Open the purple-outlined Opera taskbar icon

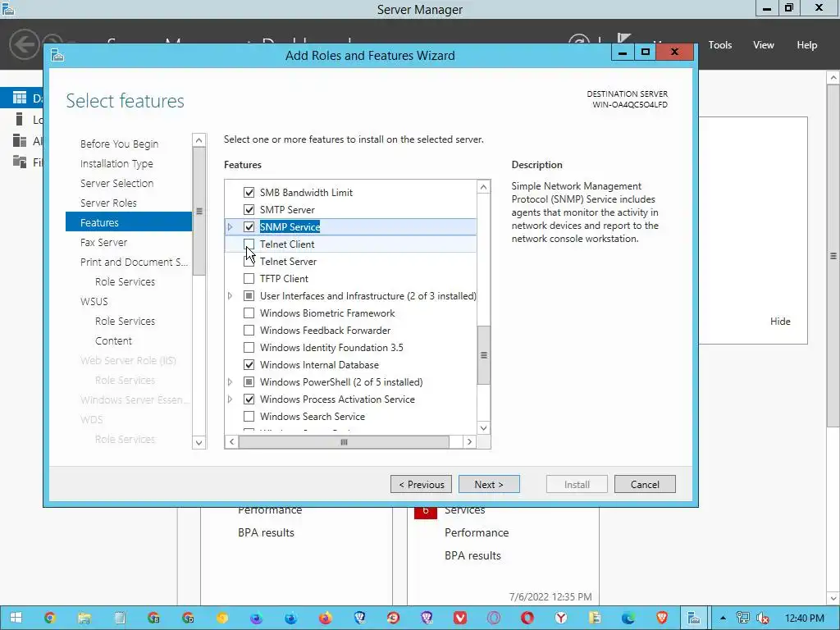(493, 618)
